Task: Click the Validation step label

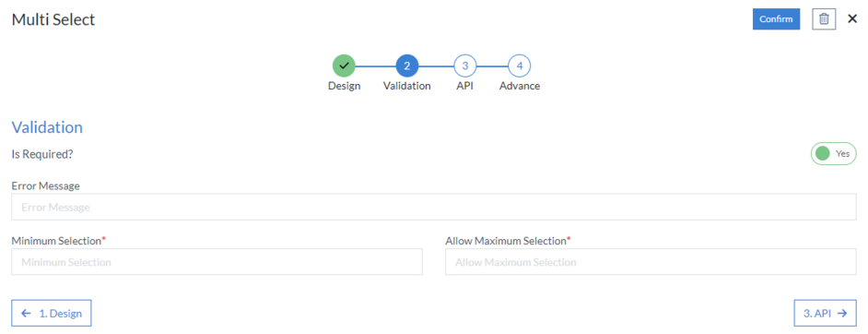Action: 407,86
